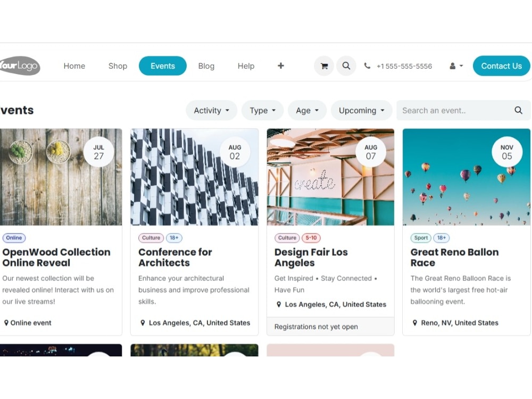Select the Events menu tab
The height and width of the screenshot is (399, 532).
162,66
